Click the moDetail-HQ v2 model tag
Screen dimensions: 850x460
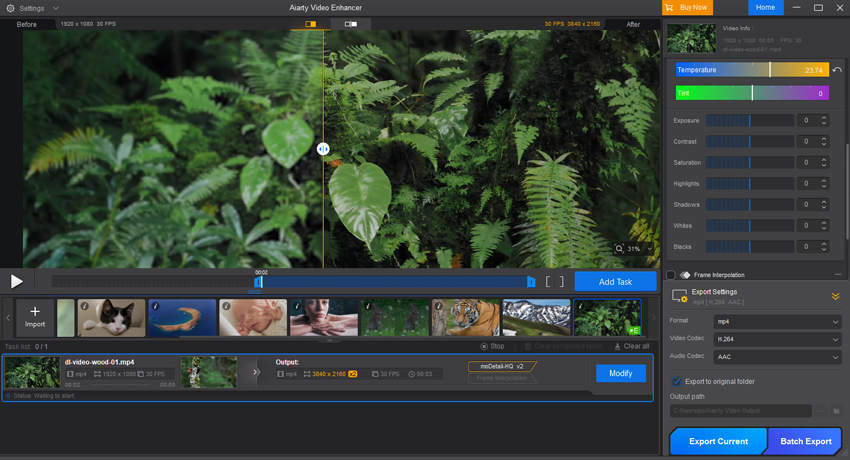[502, 366]
